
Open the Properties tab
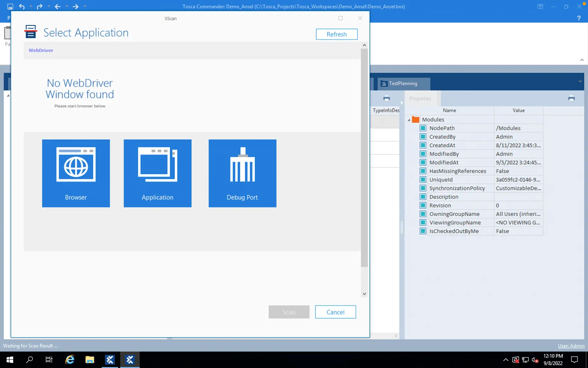coord(420,99)
